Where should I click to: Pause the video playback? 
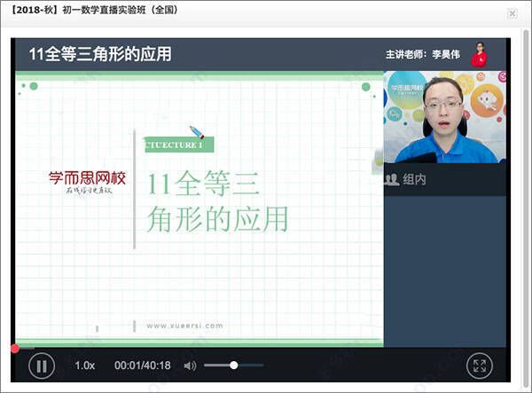(x=42, y=365)
